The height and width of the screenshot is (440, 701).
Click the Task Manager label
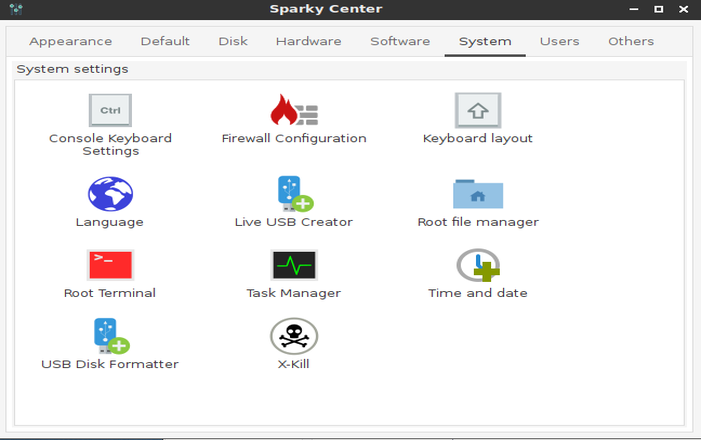tap(294, 293)
